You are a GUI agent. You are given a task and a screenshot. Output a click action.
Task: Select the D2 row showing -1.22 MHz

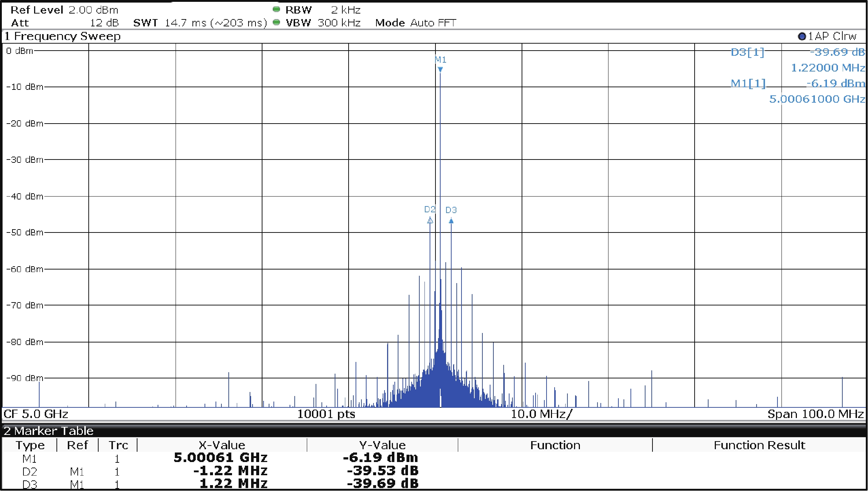pos(230,471)
